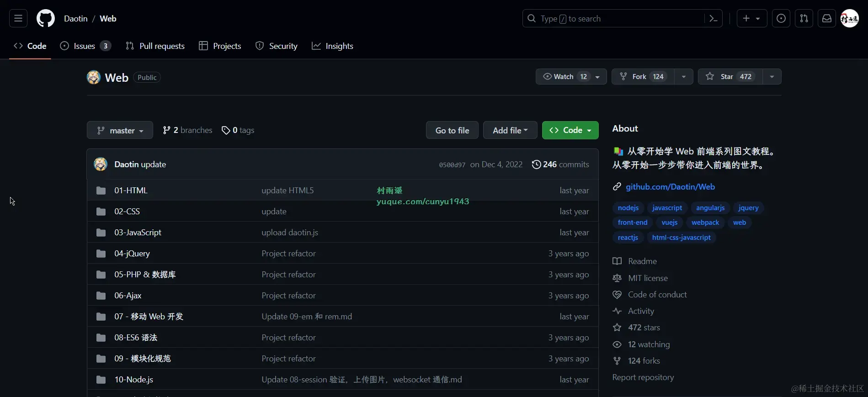Open the notifications inbox icon
This screenshot has height=397, width=868.
pyautogui.click(x=827, y=19)
